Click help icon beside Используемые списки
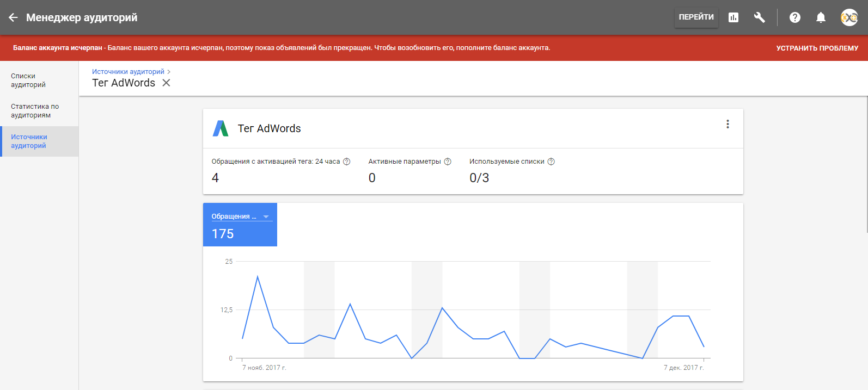 coord(551,162)
